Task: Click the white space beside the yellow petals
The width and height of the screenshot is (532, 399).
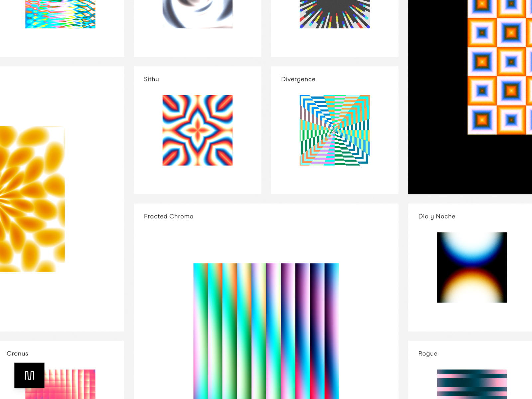Action: [x=95, y=199]
